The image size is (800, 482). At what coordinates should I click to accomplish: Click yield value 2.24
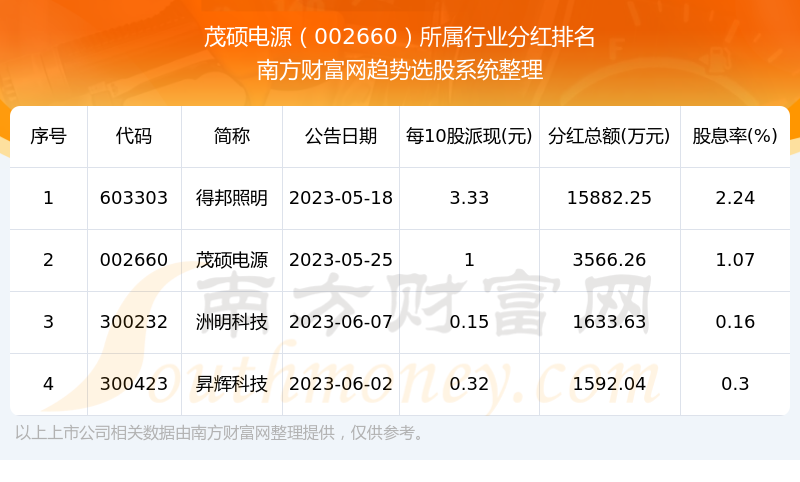click(735, 198)
